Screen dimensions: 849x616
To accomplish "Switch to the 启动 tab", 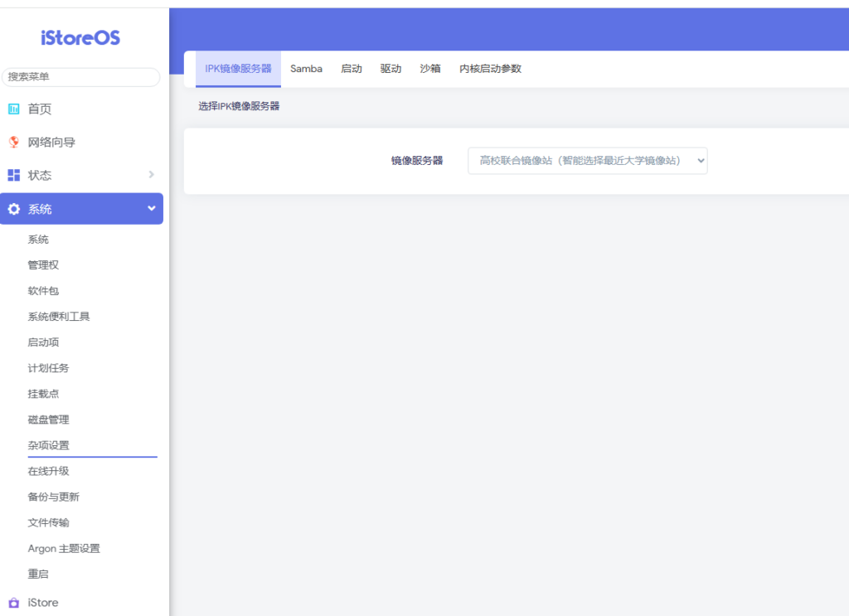I will point(352,69).
